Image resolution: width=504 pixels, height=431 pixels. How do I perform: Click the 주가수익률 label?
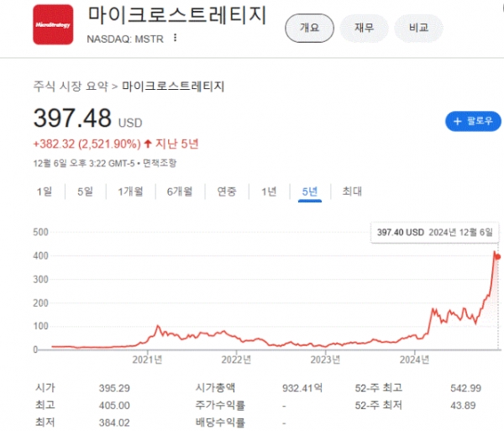(x=220, y=405)
